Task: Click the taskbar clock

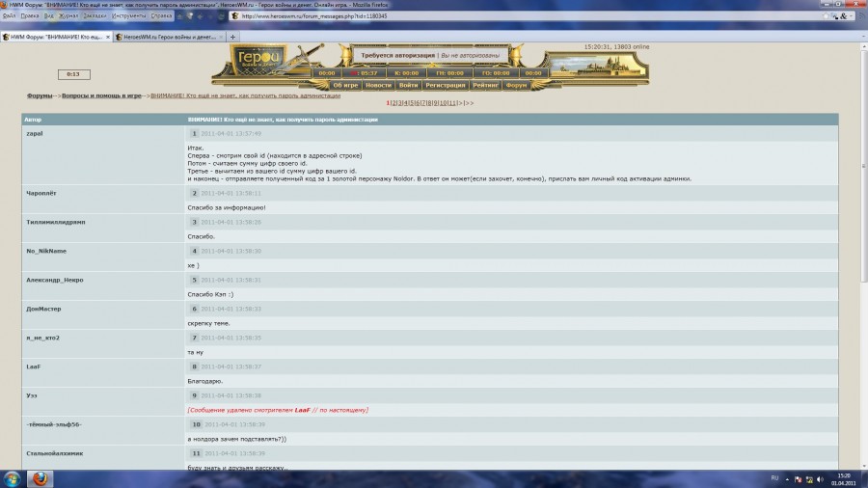Action: point(844,478)
